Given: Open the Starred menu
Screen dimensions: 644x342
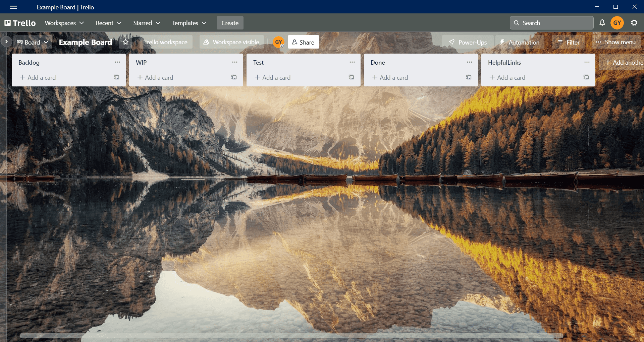Looking at the screenshot, I should click(147, 23).
